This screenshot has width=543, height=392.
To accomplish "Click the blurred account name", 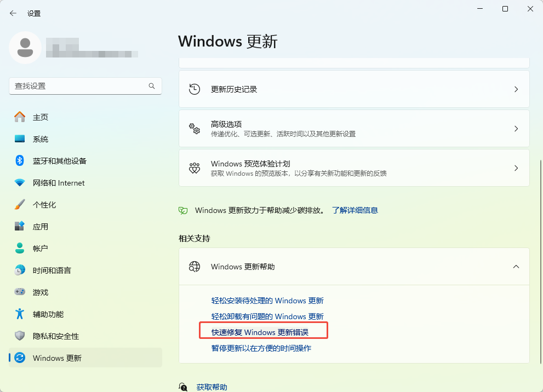I will click(x=92, y=48).
